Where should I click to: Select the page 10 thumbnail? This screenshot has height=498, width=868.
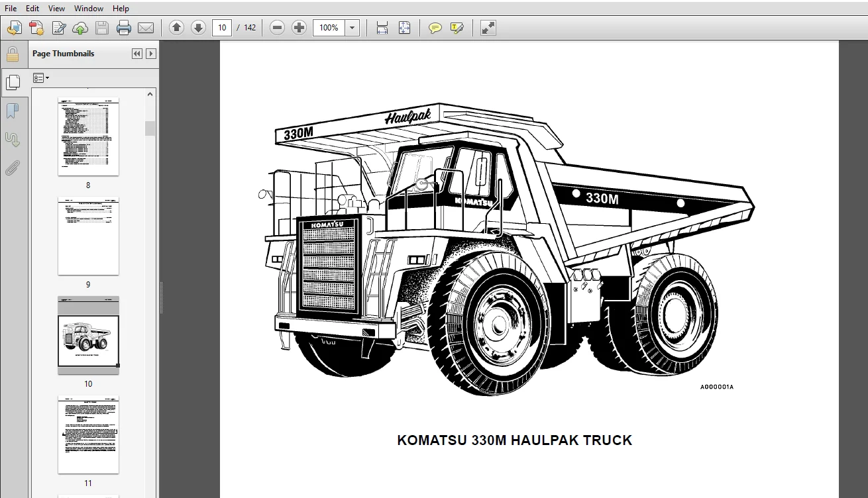tap(88, 335)
